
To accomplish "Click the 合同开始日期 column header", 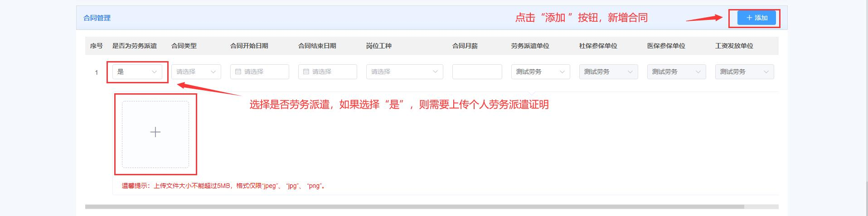I will coord(249,46).
